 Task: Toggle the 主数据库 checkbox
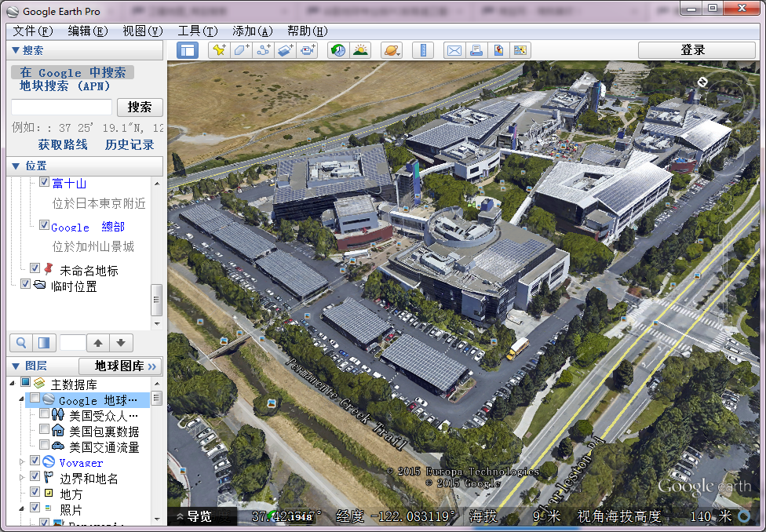(x=25, y=382)
